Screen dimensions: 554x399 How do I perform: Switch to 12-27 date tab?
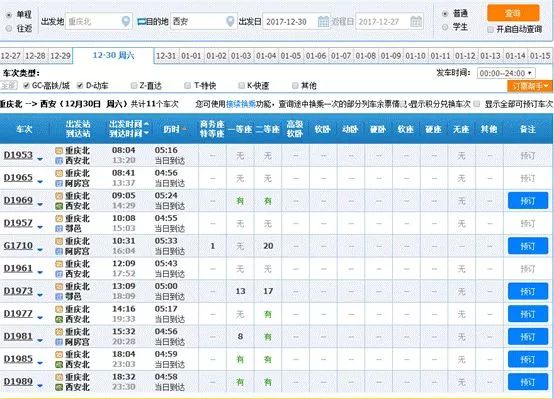11,56
